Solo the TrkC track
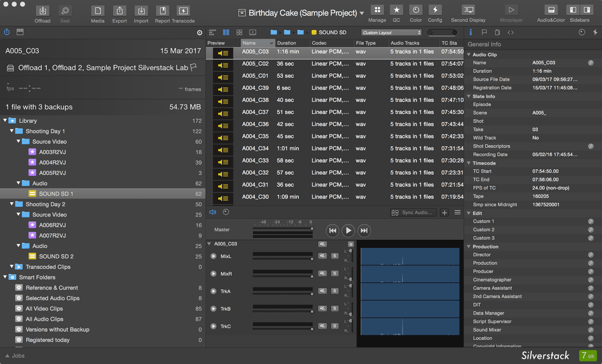Image resolution: width=602 pixels, height=364 pixels. (334, 326)
